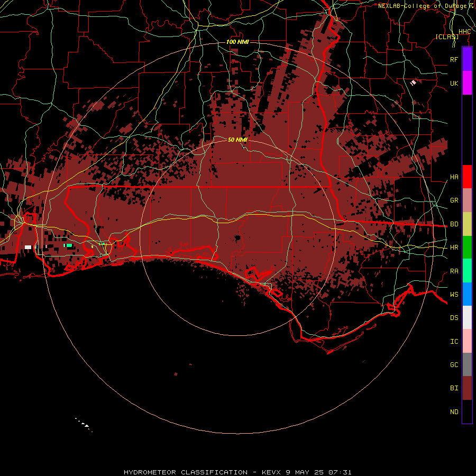
Task: Click the 50 NMI range ring label
Action: (x=237, y=140)
